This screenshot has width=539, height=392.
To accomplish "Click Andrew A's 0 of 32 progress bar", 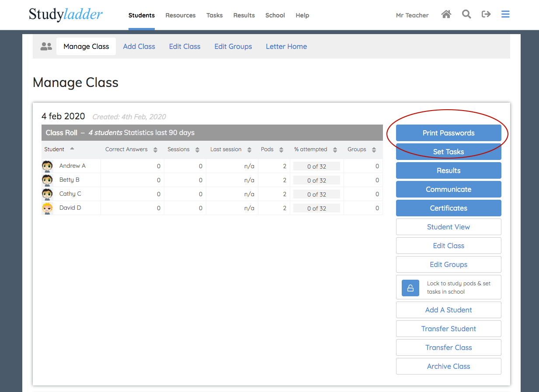I will [x=316, y=167].
